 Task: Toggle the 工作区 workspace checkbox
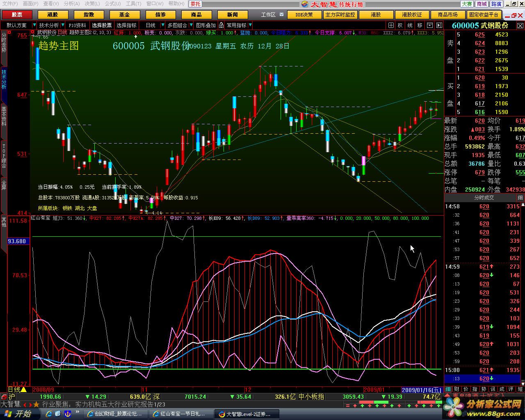281,14
